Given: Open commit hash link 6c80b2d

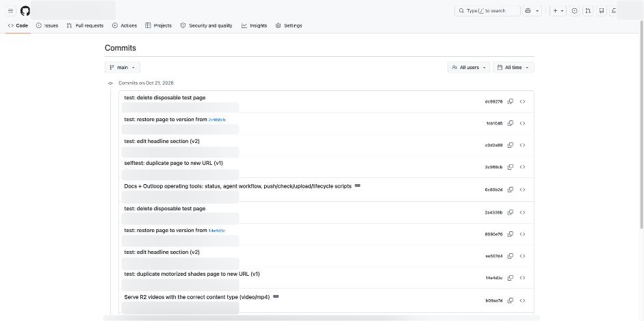Looking at the screenshot, I should click(493, 190).
